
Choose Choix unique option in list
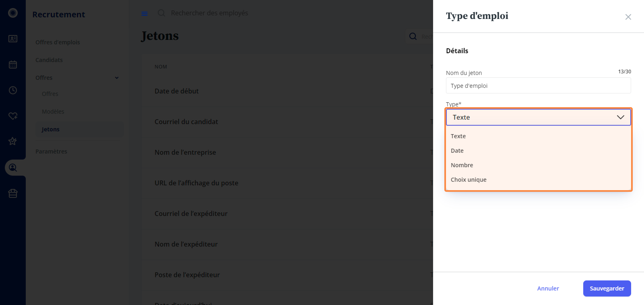(x=538, y=180)
